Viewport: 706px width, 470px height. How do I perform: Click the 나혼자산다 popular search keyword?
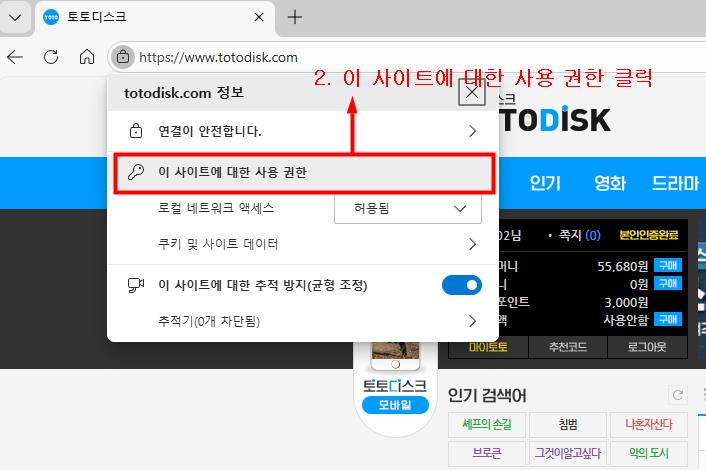pos(648,425)
